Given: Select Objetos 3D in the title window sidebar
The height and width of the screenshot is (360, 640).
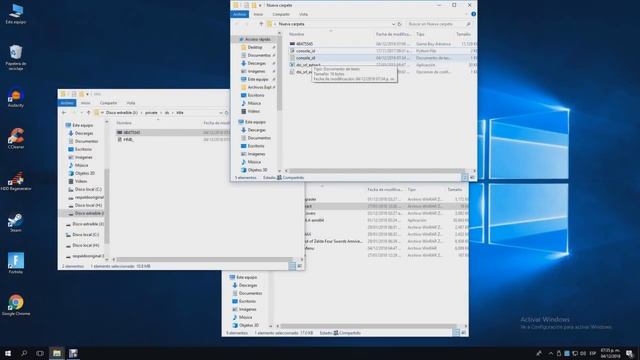Looking at the screenshot, I should point(84,173).
